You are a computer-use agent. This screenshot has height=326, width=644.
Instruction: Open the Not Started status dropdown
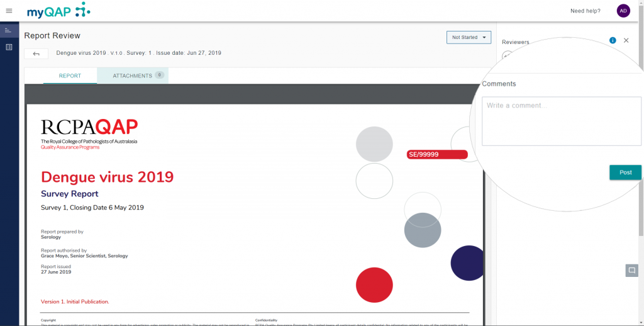[x=469, y=37]
